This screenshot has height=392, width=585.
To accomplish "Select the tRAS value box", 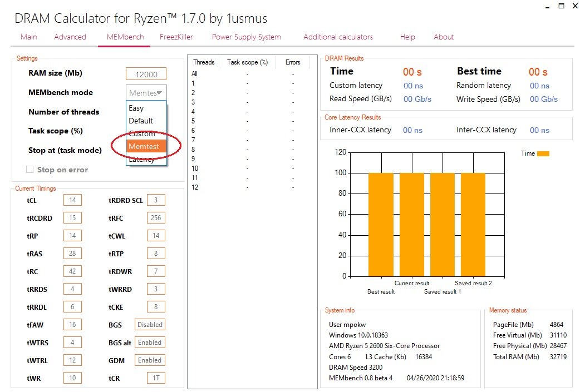I will 72,254.
